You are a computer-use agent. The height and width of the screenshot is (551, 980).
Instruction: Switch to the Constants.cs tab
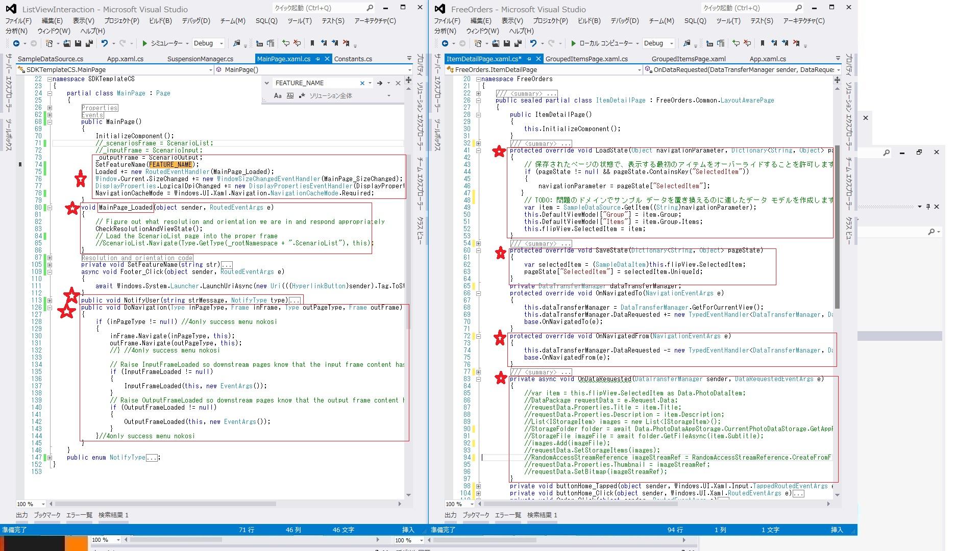tap(353, 59)
